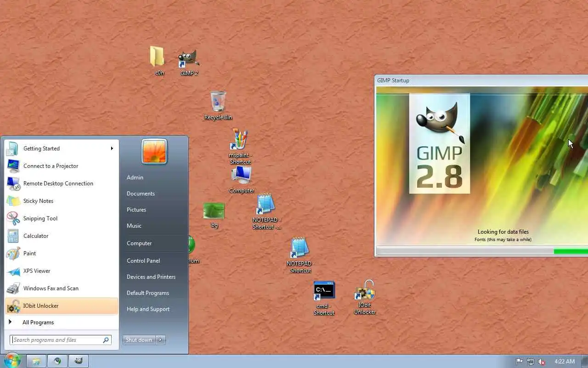Open the Admin user folder
Screen dimensions: 588x368
(154, 178)
